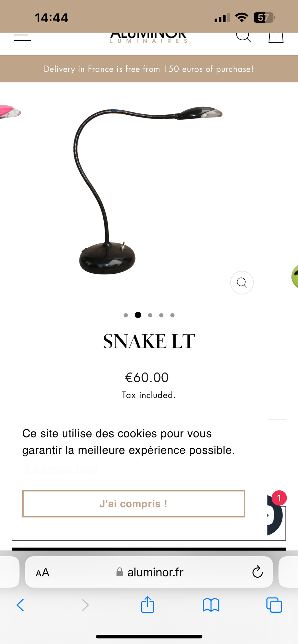The width and height of the screenshot is (298, 644).
Task: Select fifth image carousel dot
Action: tap(173, 315)
